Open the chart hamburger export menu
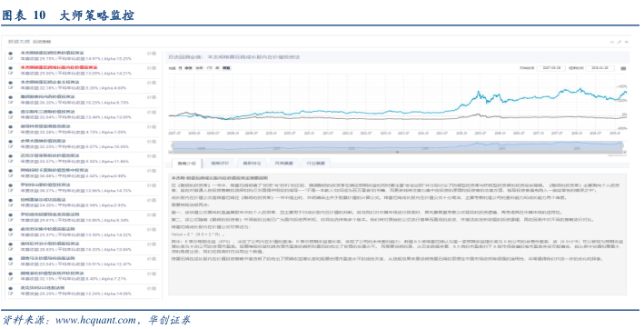The image size is (644, 329). (623, 68)
